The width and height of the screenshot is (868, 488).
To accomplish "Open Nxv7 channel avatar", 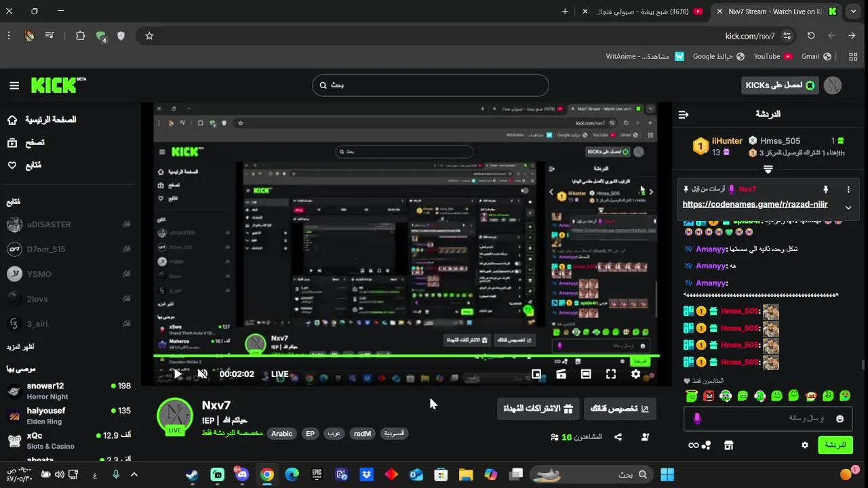I will (175, 415).
